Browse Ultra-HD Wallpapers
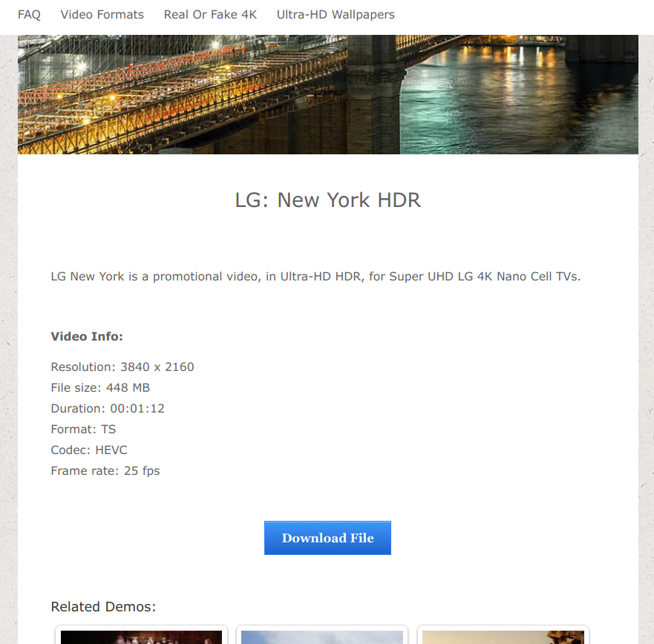 coord(336,15)
